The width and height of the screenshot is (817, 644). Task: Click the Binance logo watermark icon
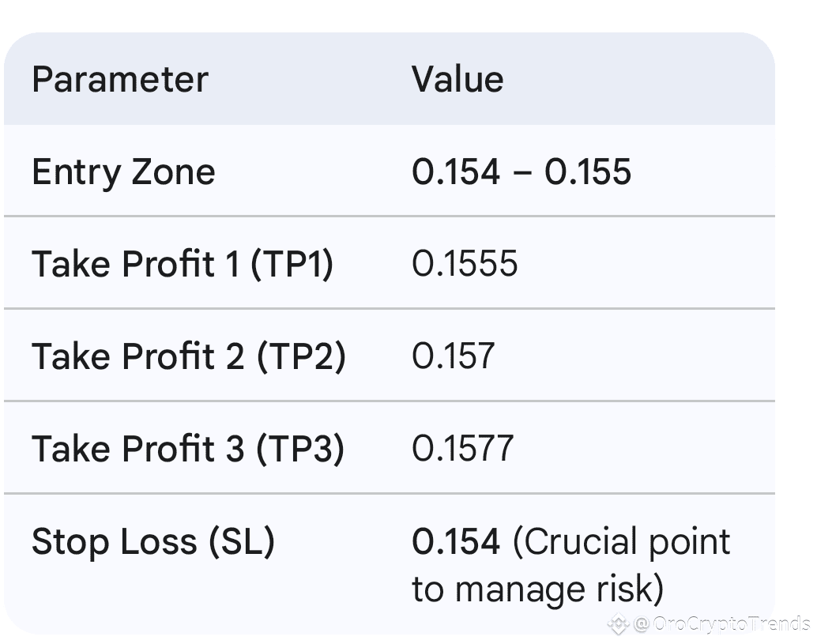pyautogui.click(x=618, y=624)
